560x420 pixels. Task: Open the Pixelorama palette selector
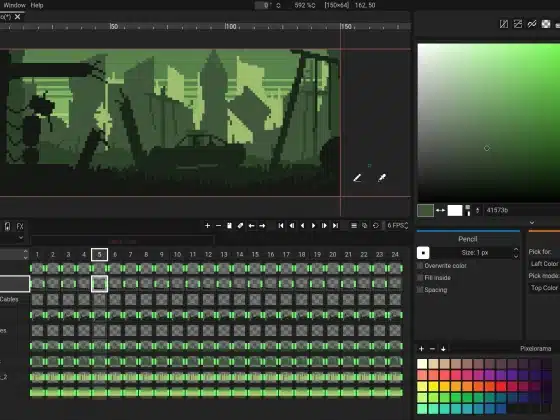536,349
